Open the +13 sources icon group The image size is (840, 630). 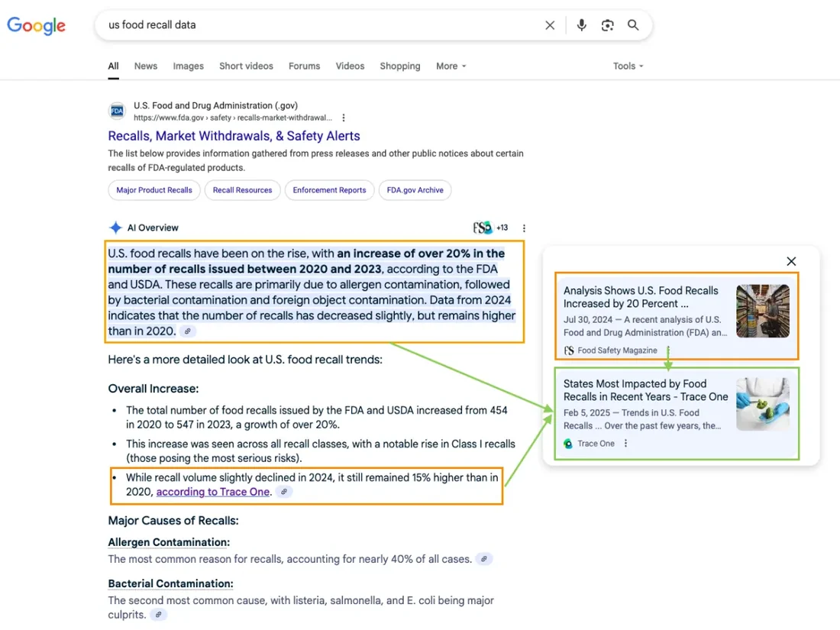click(490, 228)
